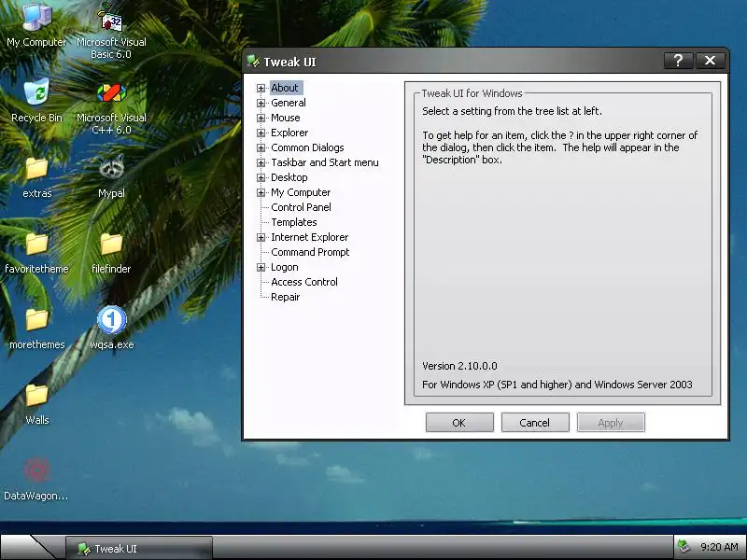
Task: Select Logon in the settings tree
Action: 285,267
